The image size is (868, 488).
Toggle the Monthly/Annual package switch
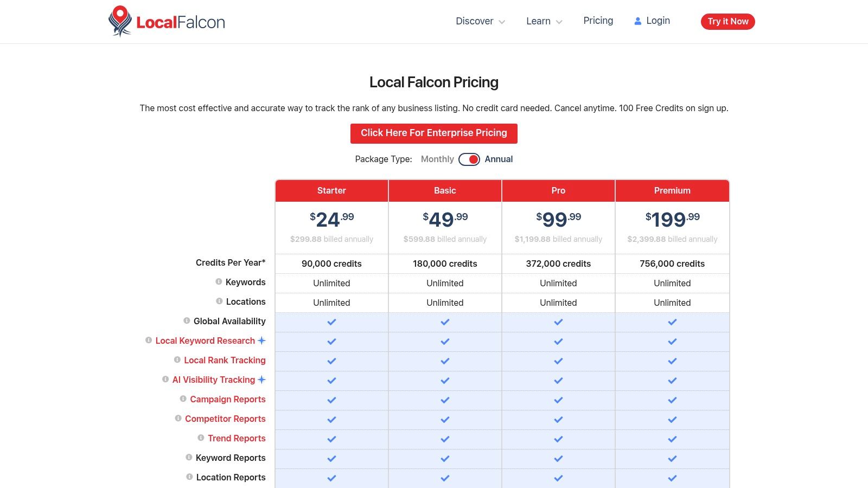(x=469, y=159)
